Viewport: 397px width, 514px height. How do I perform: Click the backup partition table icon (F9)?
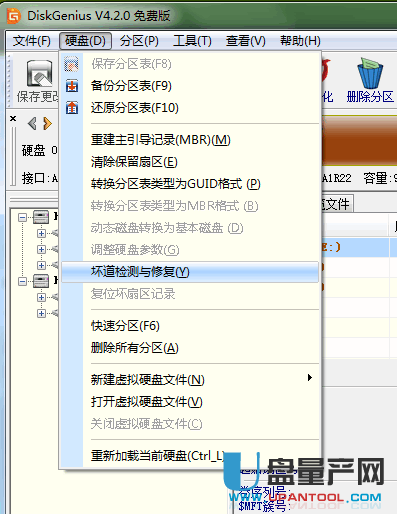click(x=72, y=86)
